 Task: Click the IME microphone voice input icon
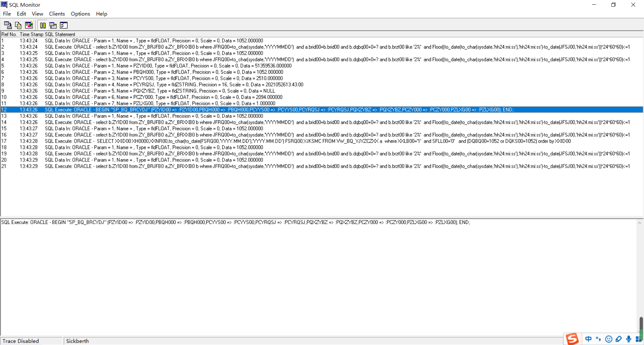(629, 339)
